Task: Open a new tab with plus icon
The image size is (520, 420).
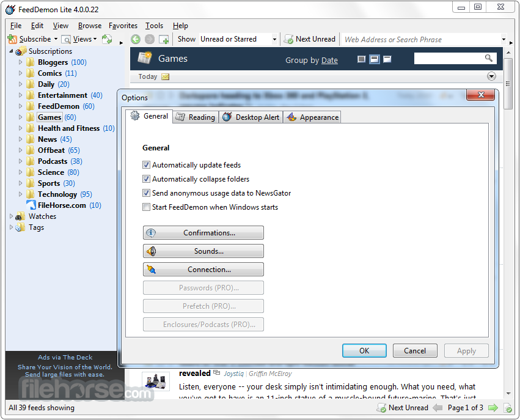Action: click(164, 40)
